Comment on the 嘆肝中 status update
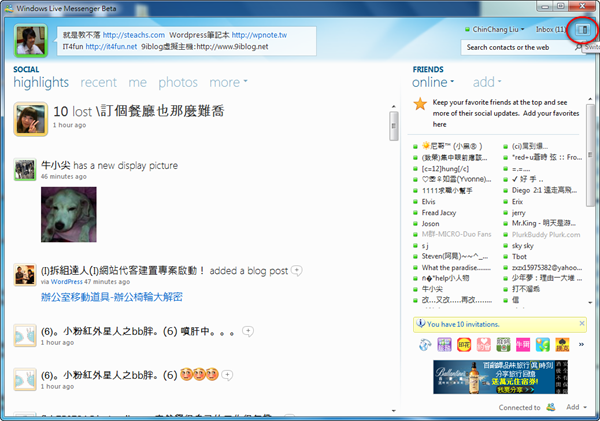The image size is (600, 421). point(248,331)
